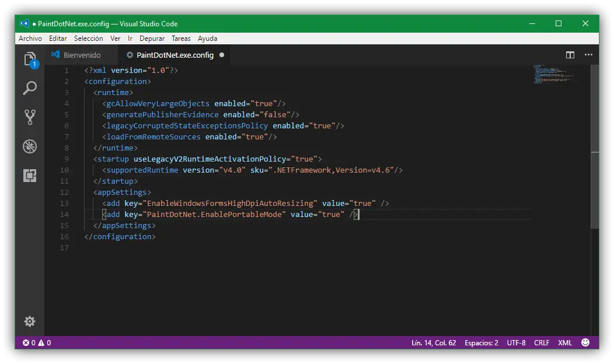The image size is (614, 364).
Task: Change encoding via UTF-8 status item
Action: pyautogui.click(x=516, y=343)
